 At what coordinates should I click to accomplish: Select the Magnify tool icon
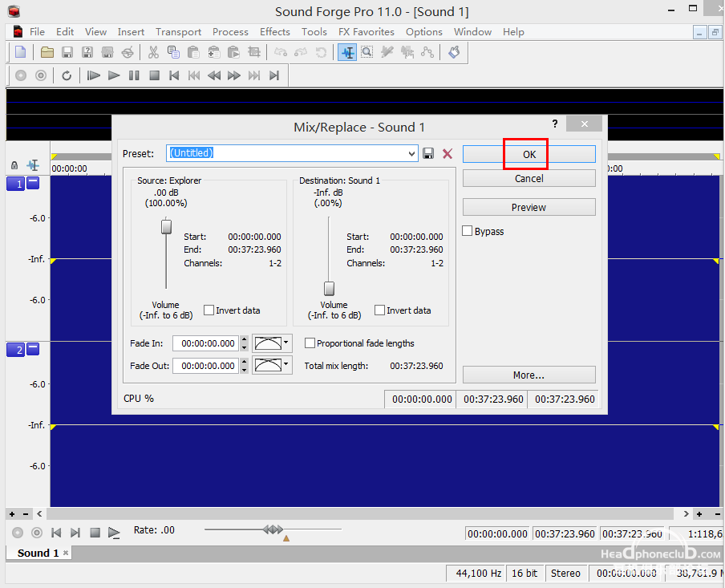click(x=367, y=52)
